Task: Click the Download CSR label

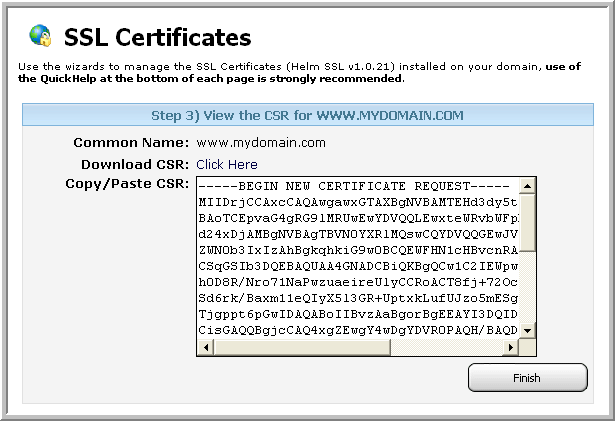Action: 135,164
